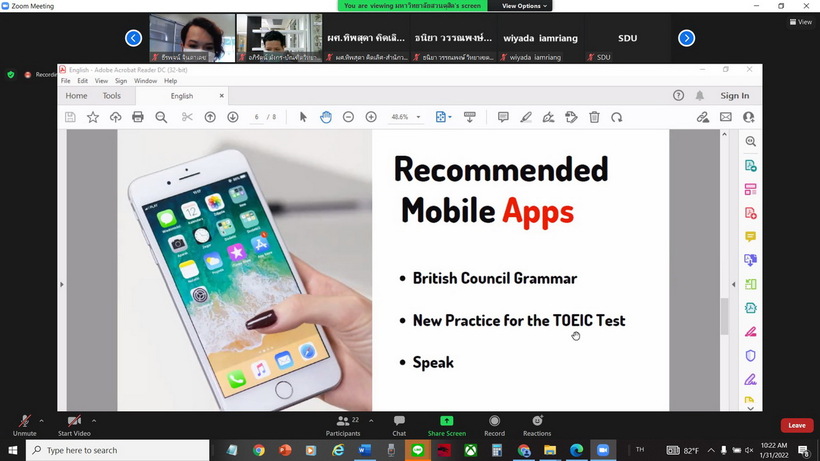820x461 pixels.
Task: Switch to the Tools tab
Action: point(111,96)
